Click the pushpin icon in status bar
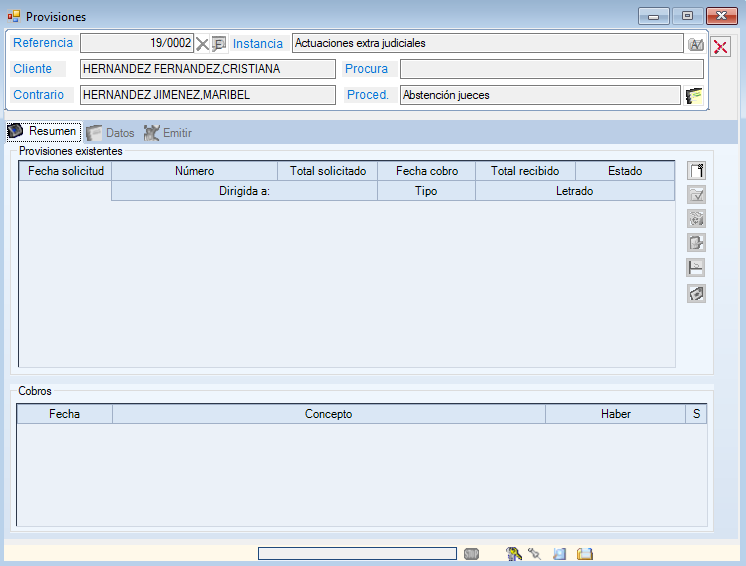Screen dimensions: 746x566 pos(535,553)
